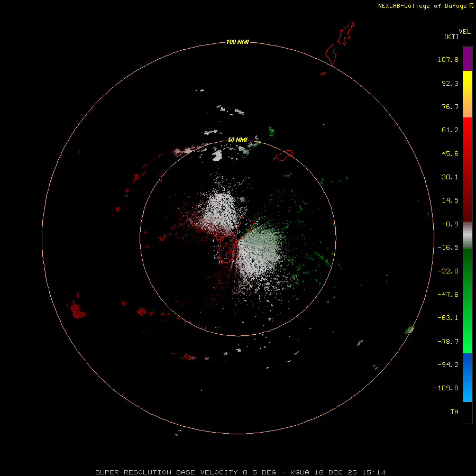Click the 45.6 velocity scale value
Screen dimensions: 476x476
tap(450, 153)
